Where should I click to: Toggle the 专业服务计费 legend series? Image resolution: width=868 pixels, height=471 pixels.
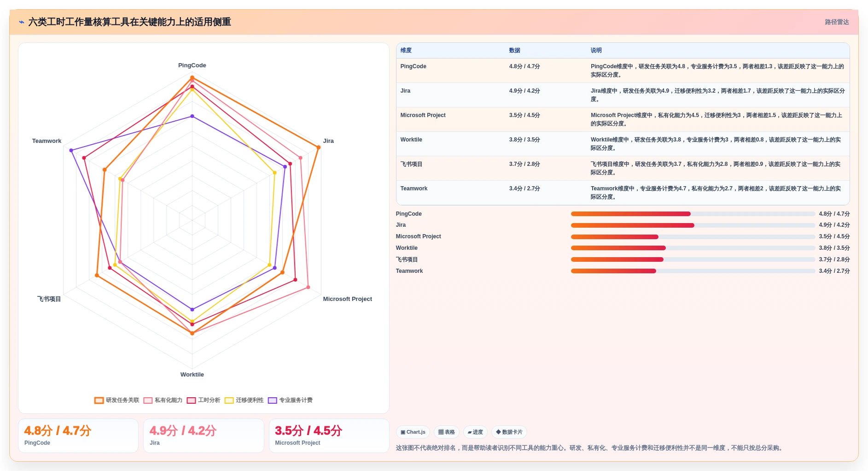point(291,400)
